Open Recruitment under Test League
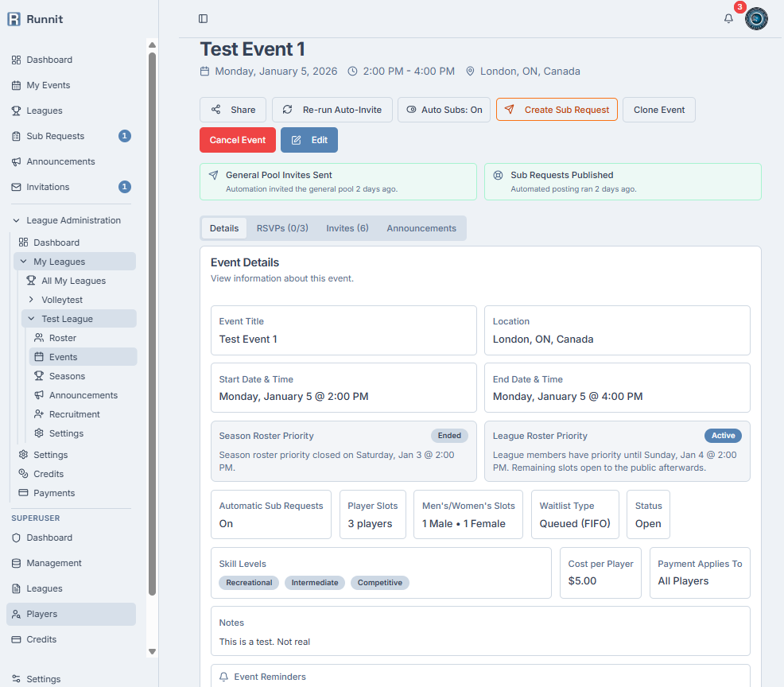 click(74, 414)
